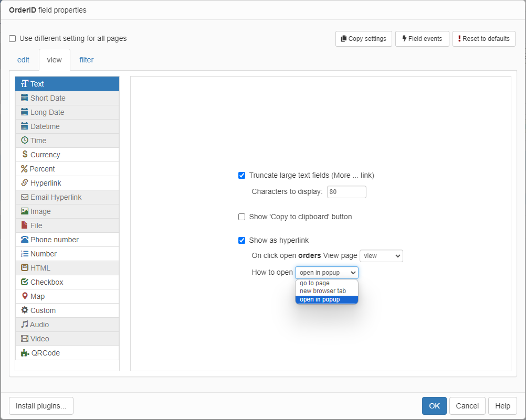
Task: Pick the Checkbox icon view format
Action: pos(25,282)
